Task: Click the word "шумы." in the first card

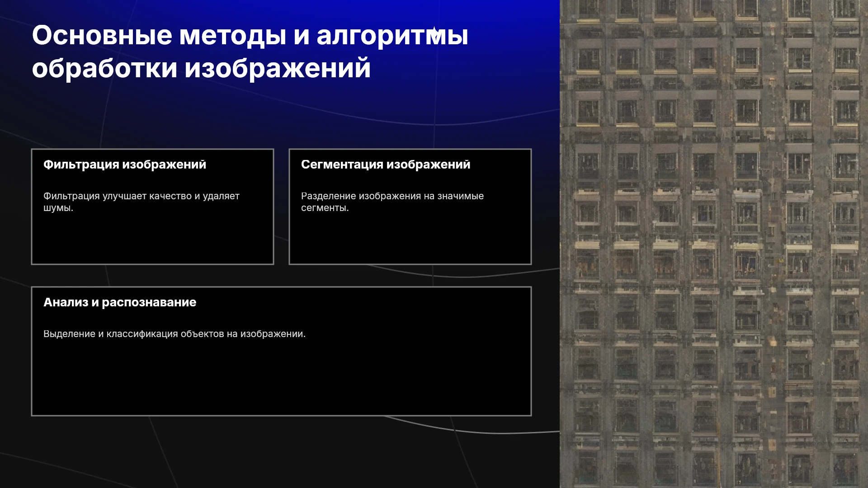Action: click(58, 208)
